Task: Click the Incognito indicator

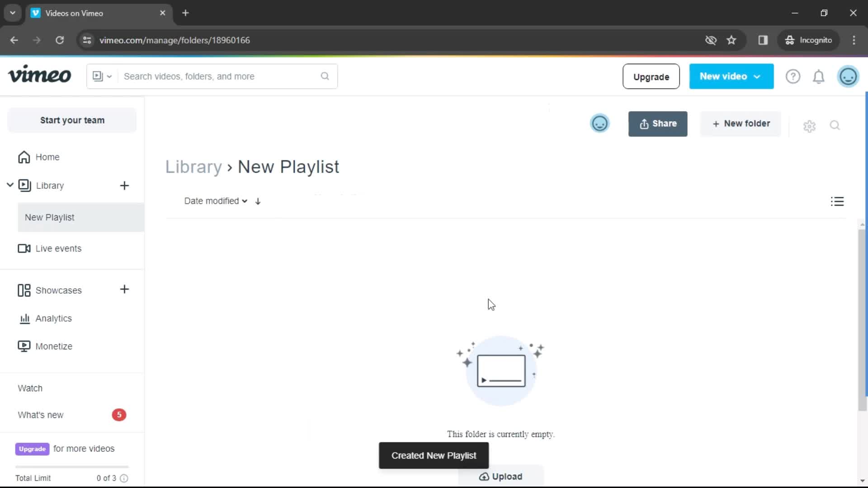Action: pos(808,40)
